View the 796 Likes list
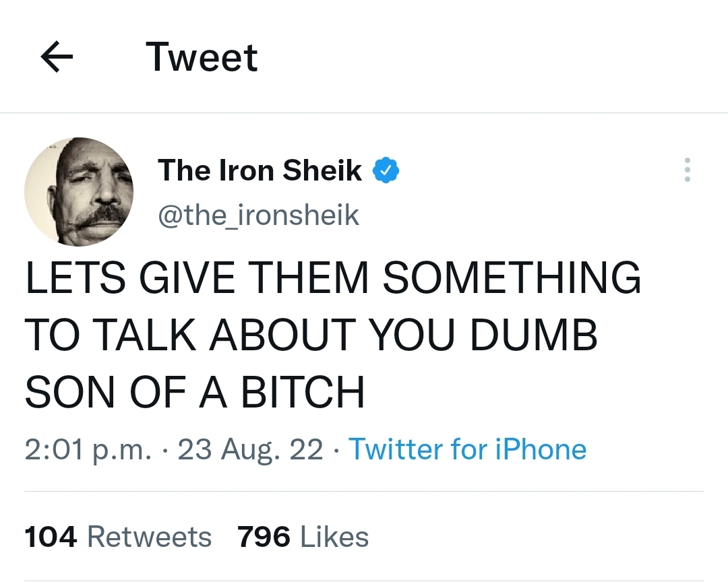728x586 pixels. [x=303, y=537]
